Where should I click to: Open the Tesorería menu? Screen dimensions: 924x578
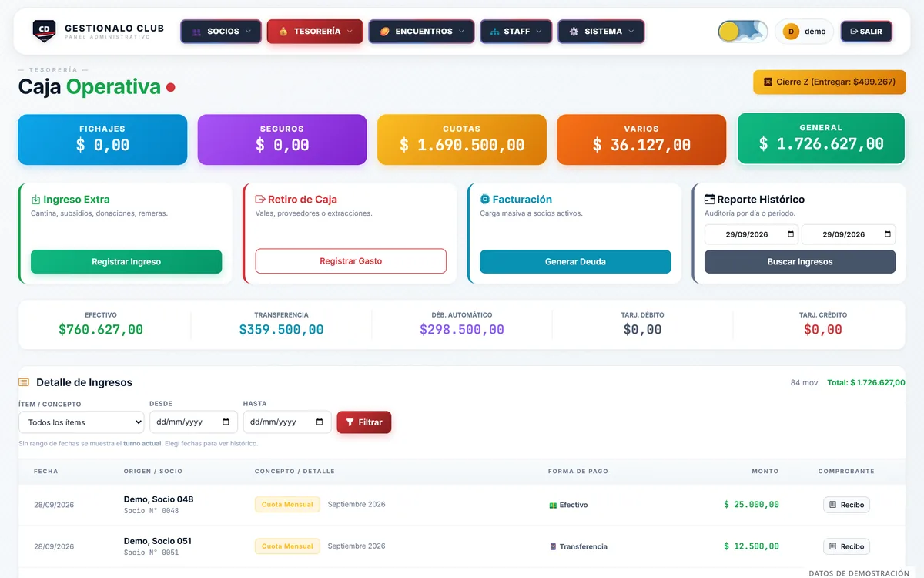[x=315, y=32]
